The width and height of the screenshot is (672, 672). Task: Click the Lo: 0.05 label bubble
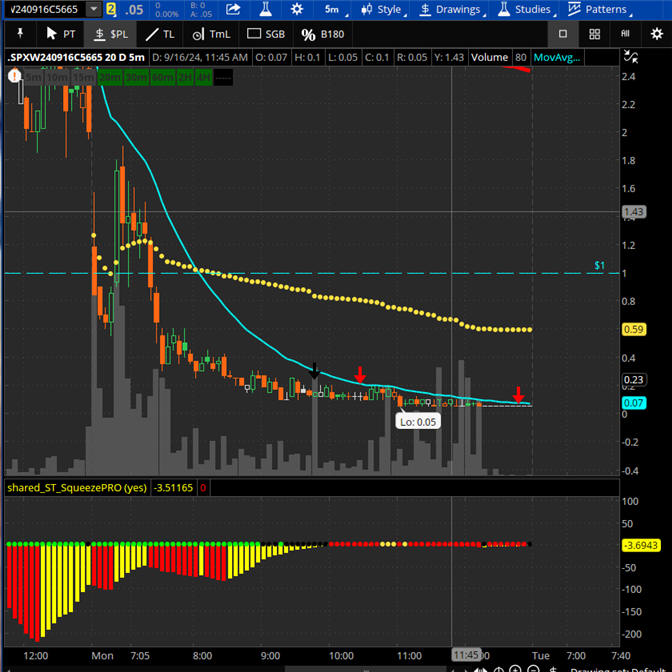418,422
